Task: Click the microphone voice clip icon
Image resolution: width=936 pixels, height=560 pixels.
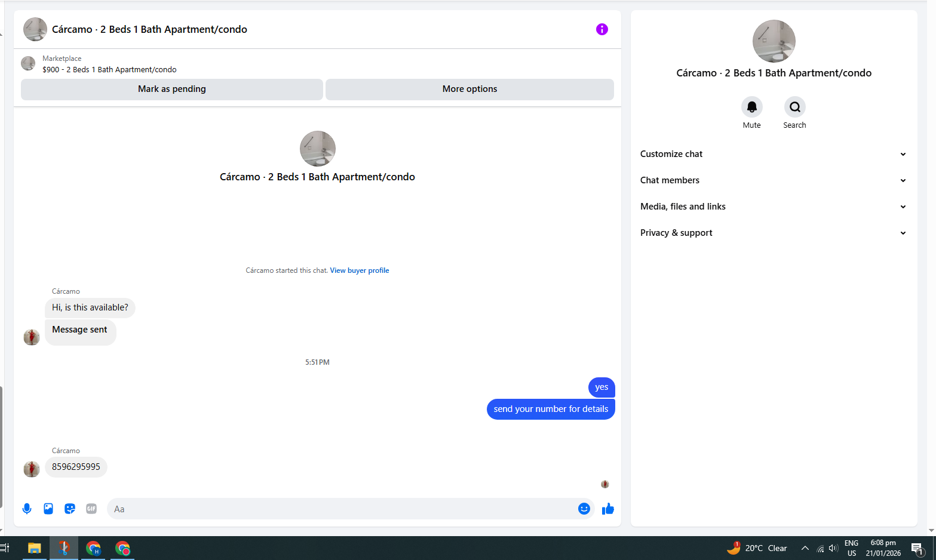Action: [x=27, y=509]
